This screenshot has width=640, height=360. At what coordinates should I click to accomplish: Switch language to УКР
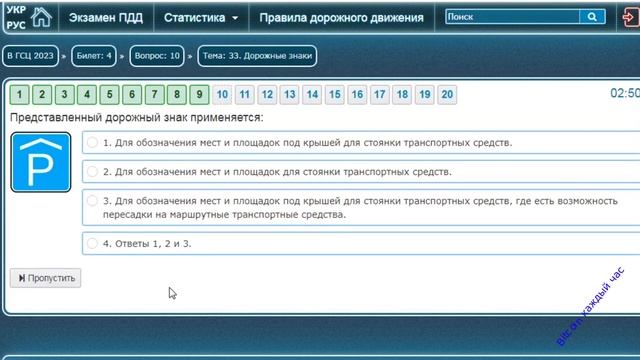16,10
